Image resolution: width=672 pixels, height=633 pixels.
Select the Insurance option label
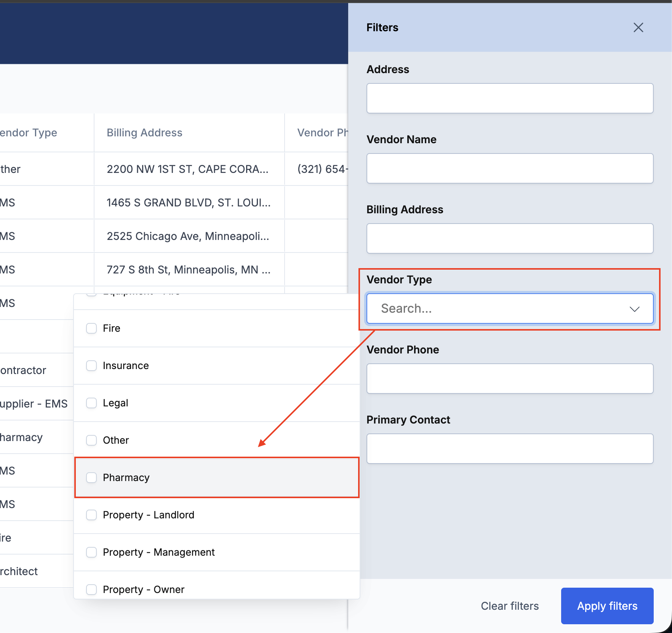click(126, 366)
